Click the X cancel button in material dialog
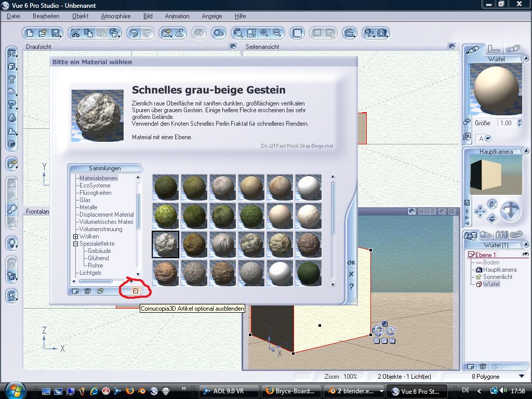Screen dimensions: 532x399 point(351,274)
